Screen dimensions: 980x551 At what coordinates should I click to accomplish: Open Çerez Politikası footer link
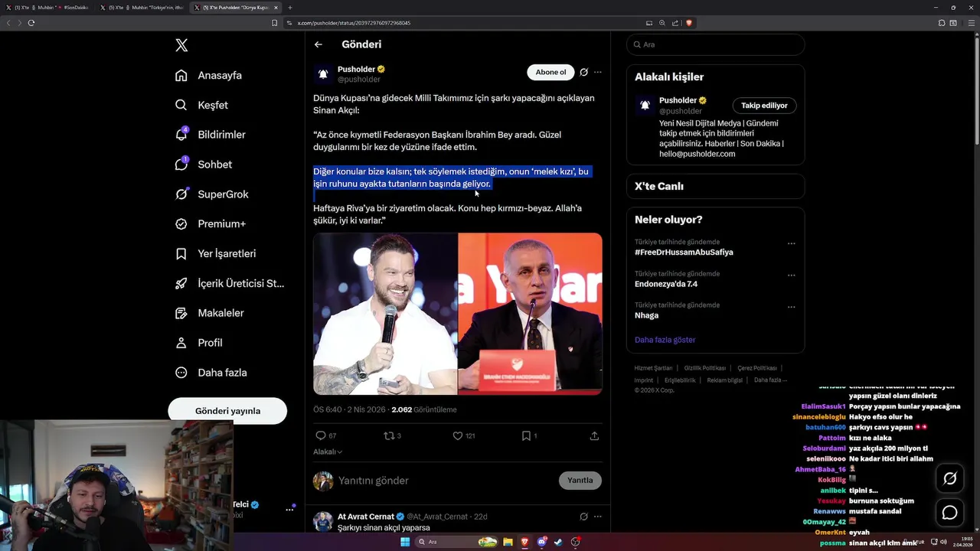point(757,368)
